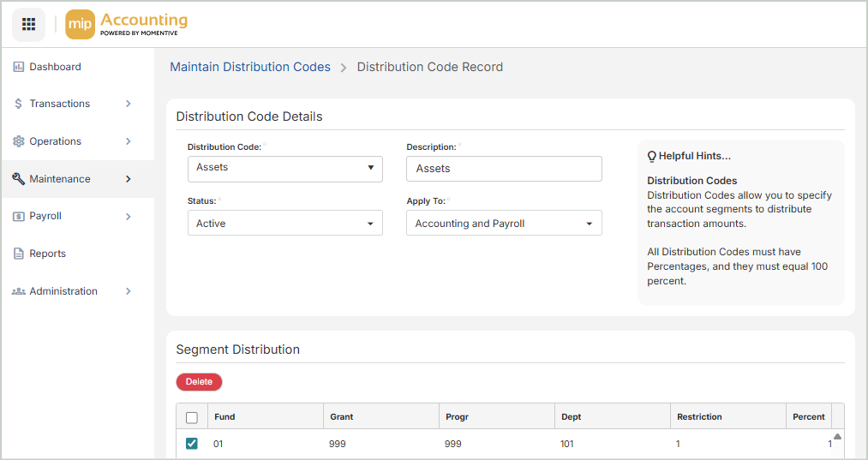This screenshot has height=460, width=868.
Task: Open the Apply To dropdown
Action: 504,224
